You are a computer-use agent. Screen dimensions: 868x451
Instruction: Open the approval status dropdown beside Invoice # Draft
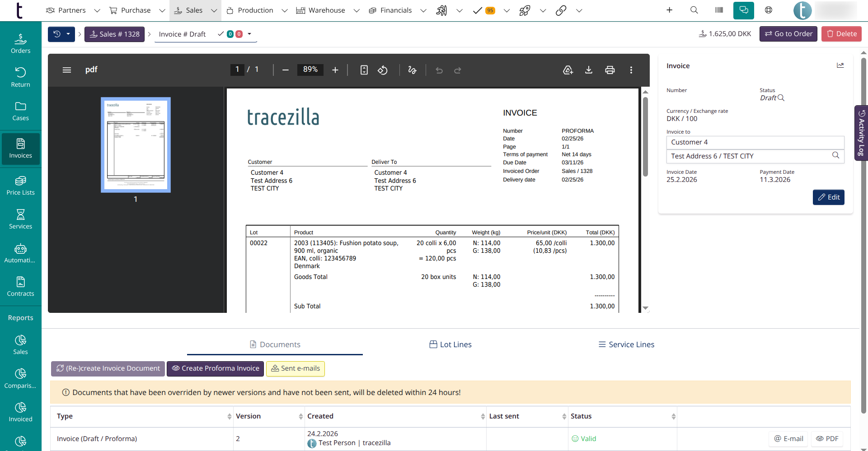pos(251,34)
